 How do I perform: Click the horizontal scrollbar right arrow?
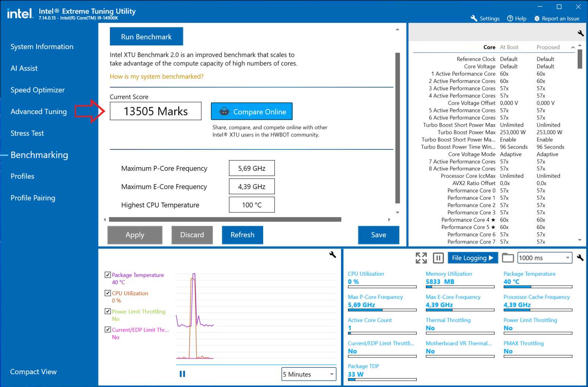389,220
